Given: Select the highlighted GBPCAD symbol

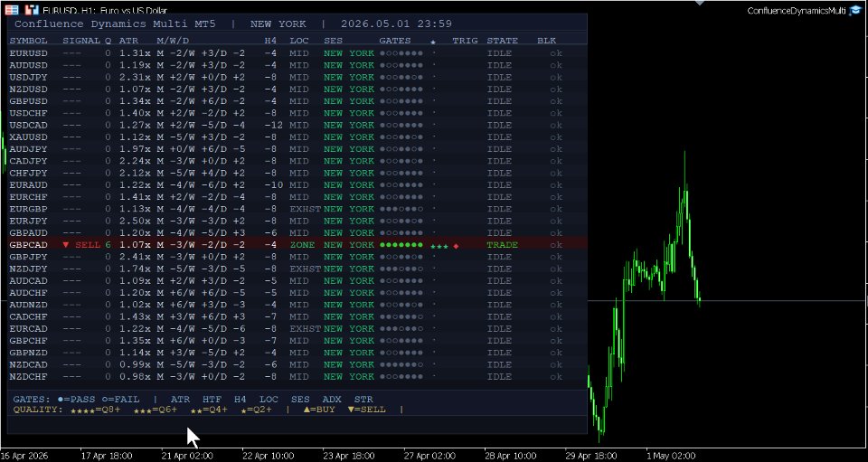Looking at the screenshot, I should [x=29, y=245].
